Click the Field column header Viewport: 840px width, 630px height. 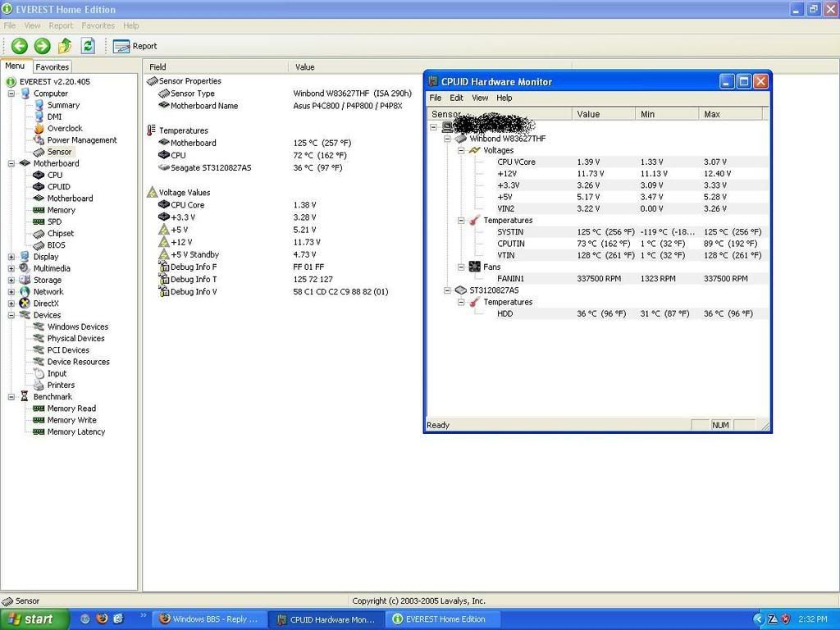tap(216, 67)
